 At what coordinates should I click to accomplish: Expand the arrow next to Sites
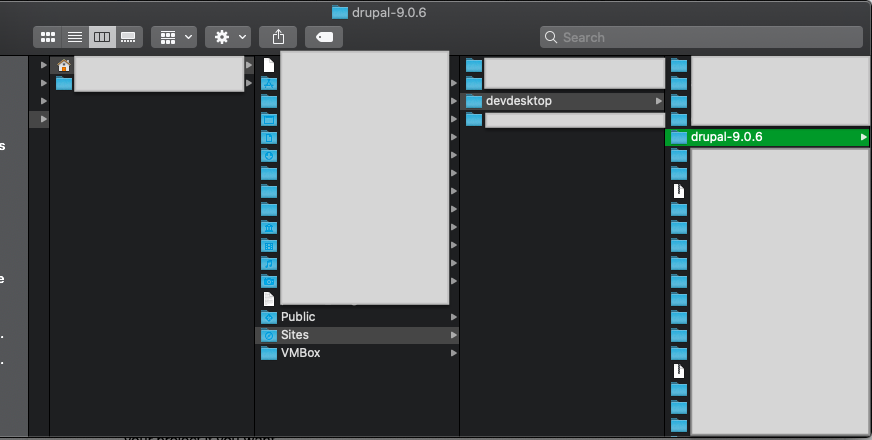[454, 335]
